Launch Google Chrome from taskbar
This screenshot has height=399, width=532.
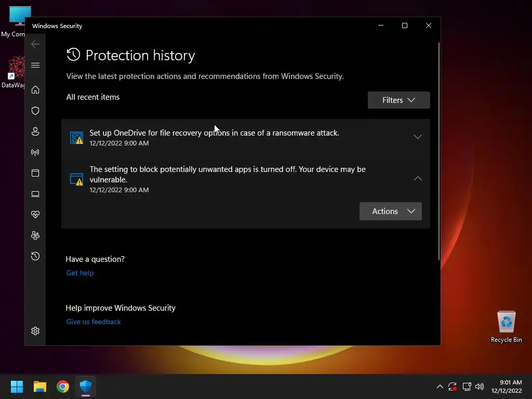point(63,387)
